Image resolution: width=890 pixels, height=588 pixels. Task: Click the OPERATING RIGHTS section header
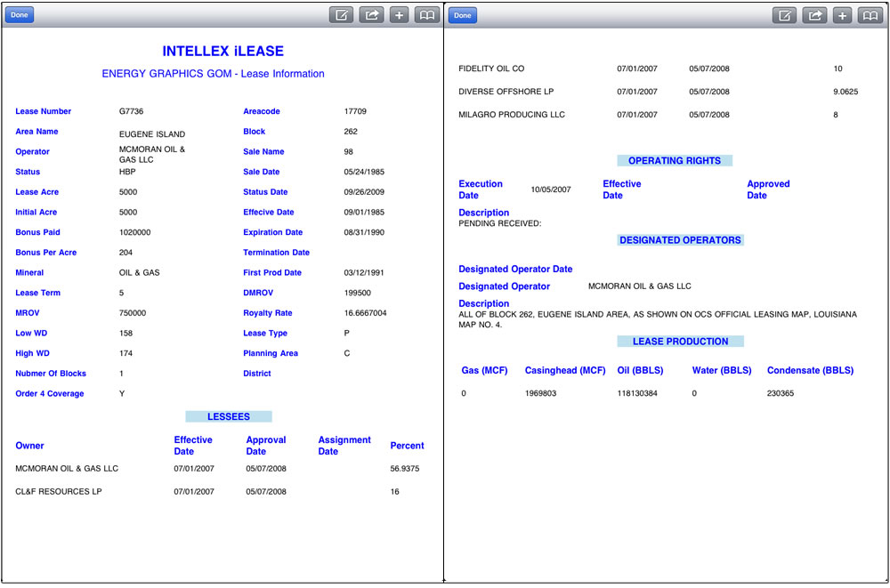tap(675, 161)
